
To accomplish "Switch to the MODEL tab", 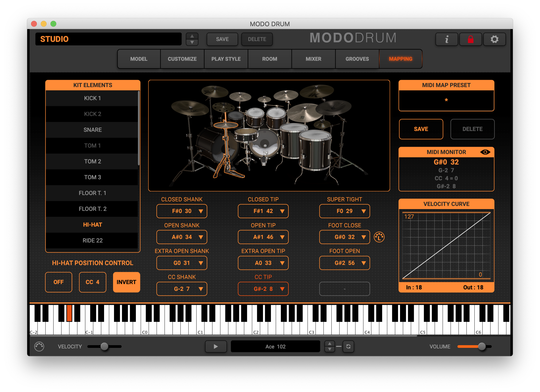I will (x=139, y=59).
